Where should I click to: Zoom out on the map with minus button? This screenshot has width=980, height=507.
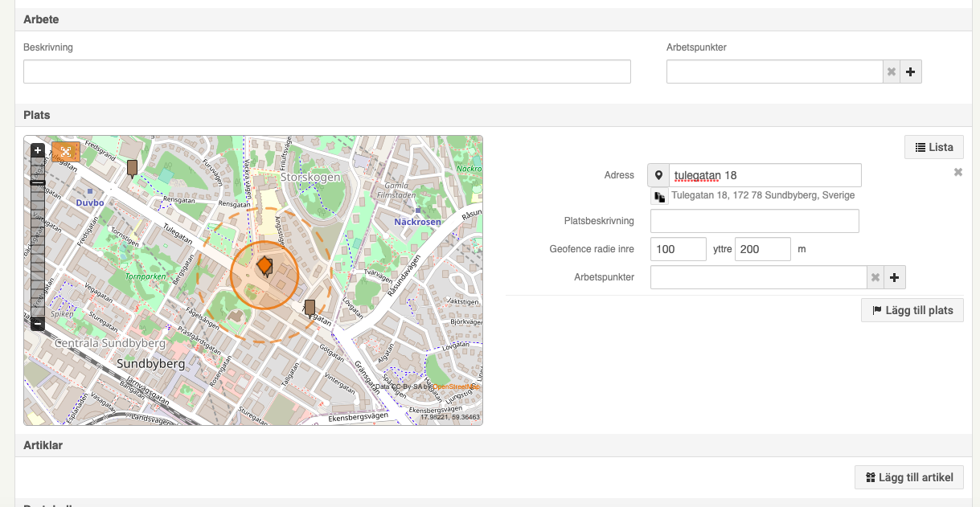tap(38, 324)
